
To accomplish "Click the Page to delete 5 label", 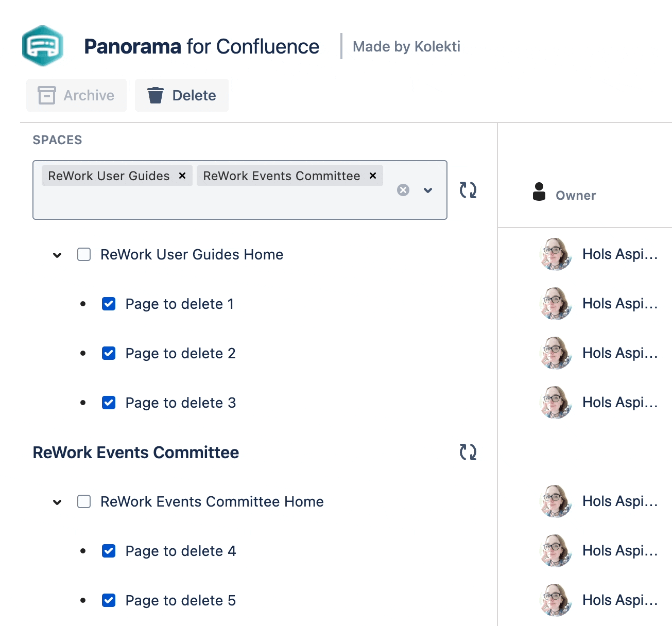I will [x=181, y=600].
